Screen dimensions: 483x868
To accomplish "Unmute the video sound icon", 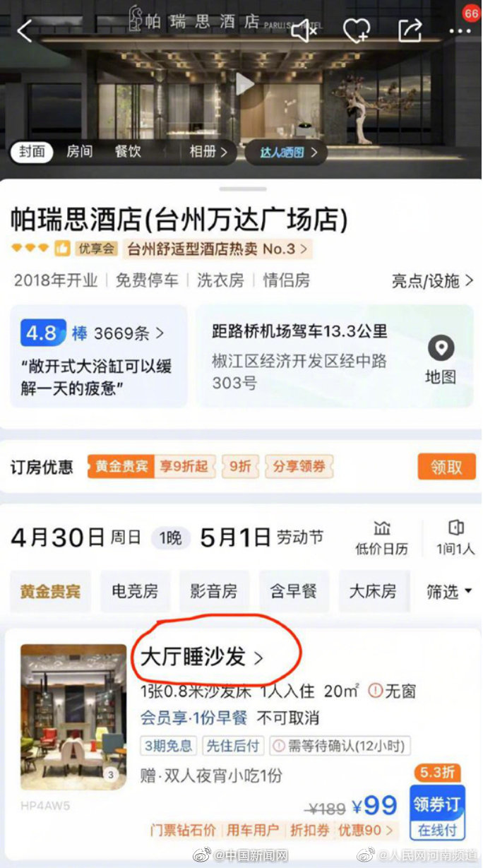I will click(304, 30).
